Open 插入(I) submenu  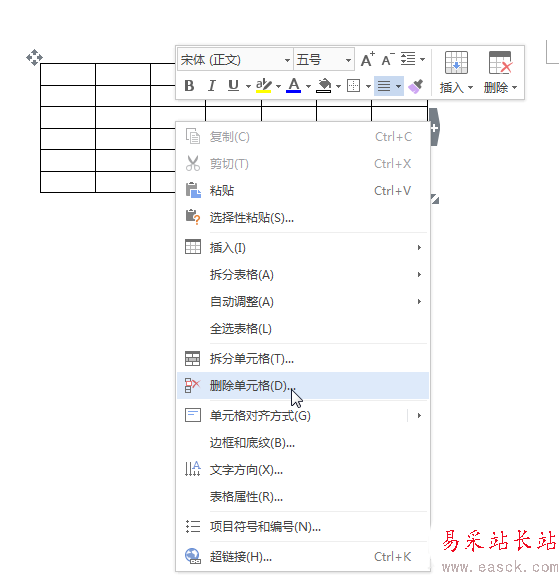(303, 248)
